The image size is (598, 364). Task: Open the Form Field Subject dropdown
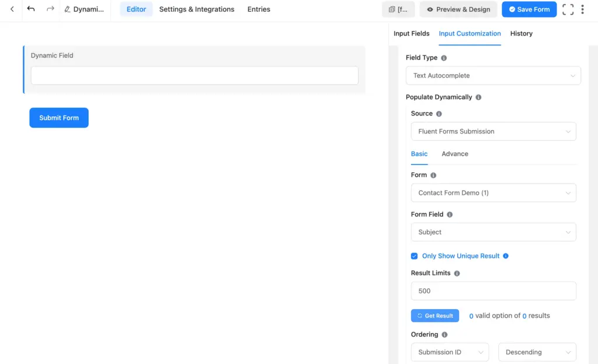(x=493, y=232)
